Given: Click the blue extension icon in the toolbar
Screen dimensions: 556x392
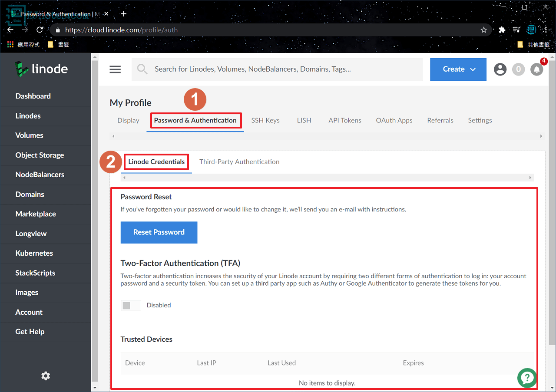Looking at the screenshot, I should [531, 30].
